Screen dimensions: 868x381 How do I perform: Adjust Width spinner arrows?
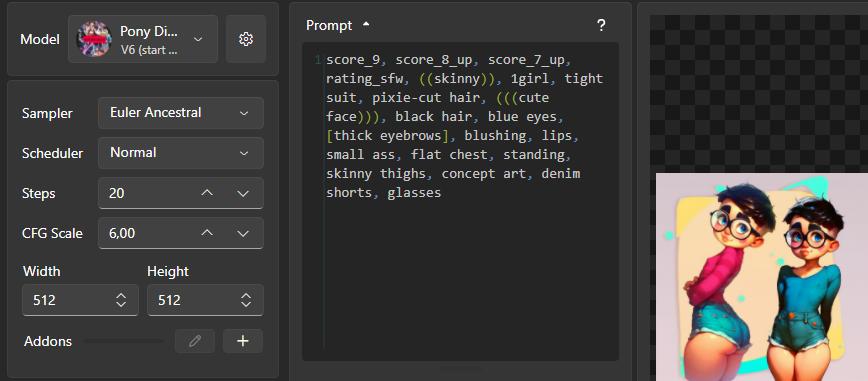pos(121,300)
